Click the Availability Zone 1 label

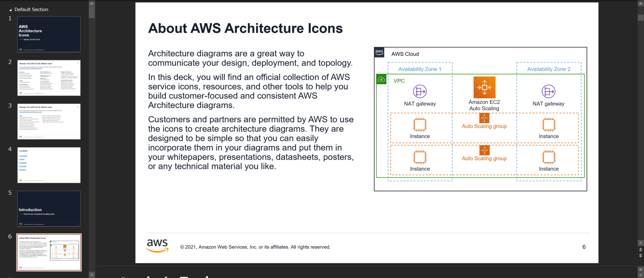coord(420,69)
